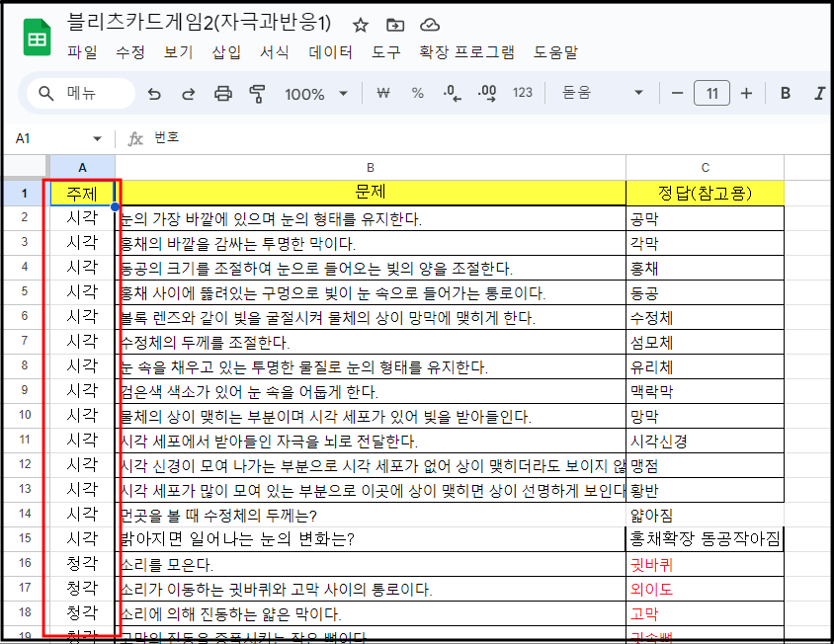Select row 15 header

point(25,538)
